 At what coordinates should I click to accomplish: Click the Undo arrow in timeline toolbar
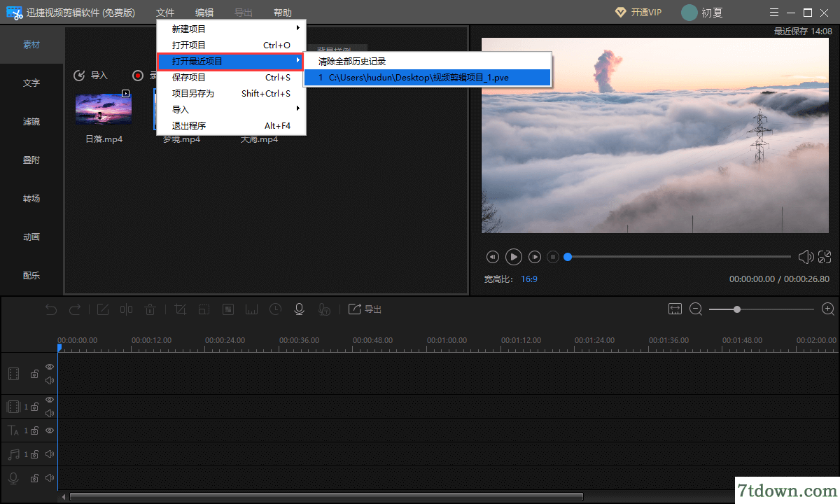[x=51, y=309]
